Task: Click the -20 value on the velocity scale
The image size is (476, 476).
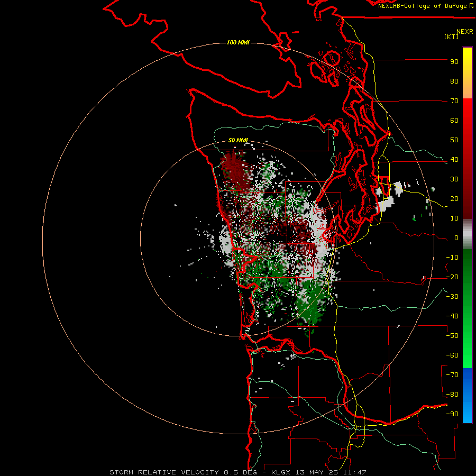Action: click(x=452, y=277)
